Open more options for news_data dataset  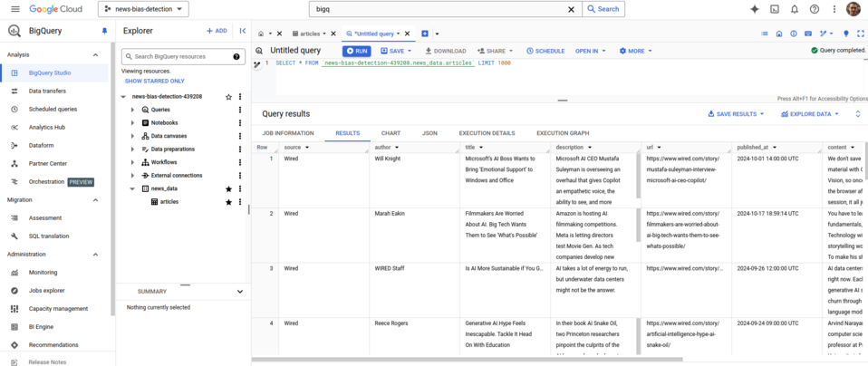[240, 188]
